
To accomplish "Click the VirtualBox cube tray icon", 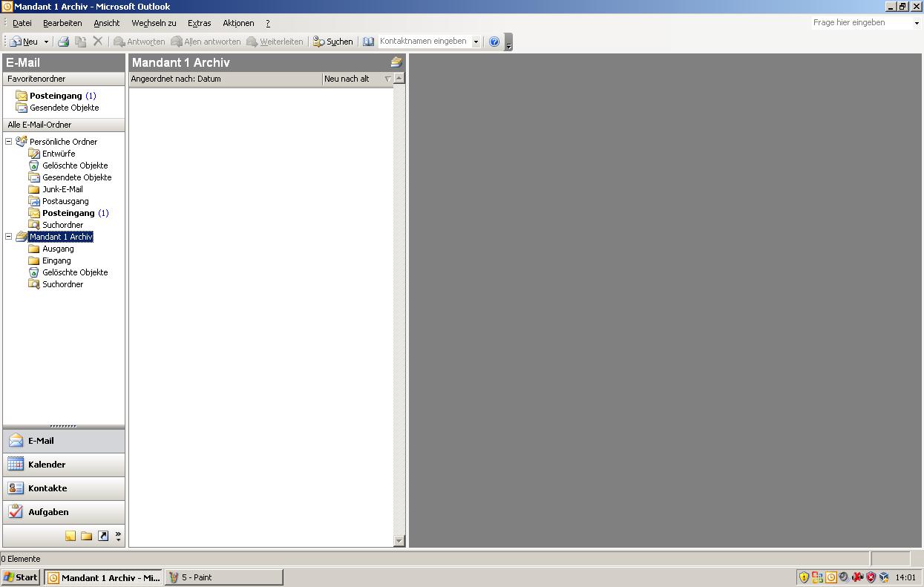I will pos(883,577).
